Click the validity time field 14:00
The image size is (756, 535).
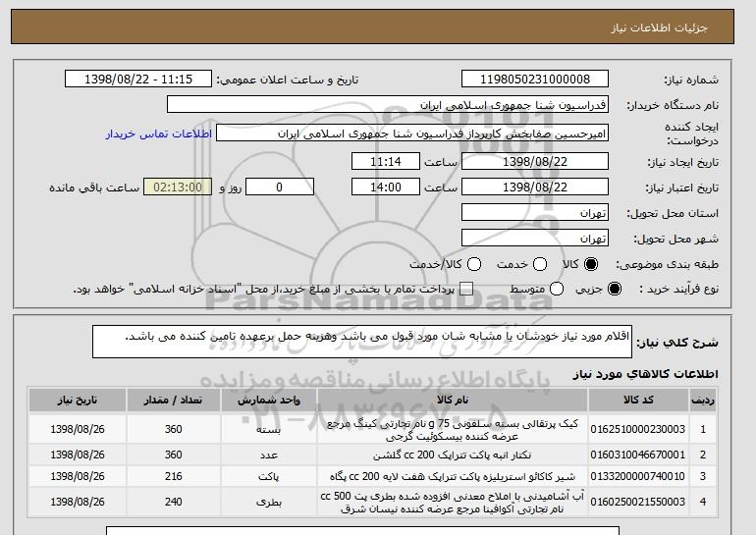(x=386, y=187)
